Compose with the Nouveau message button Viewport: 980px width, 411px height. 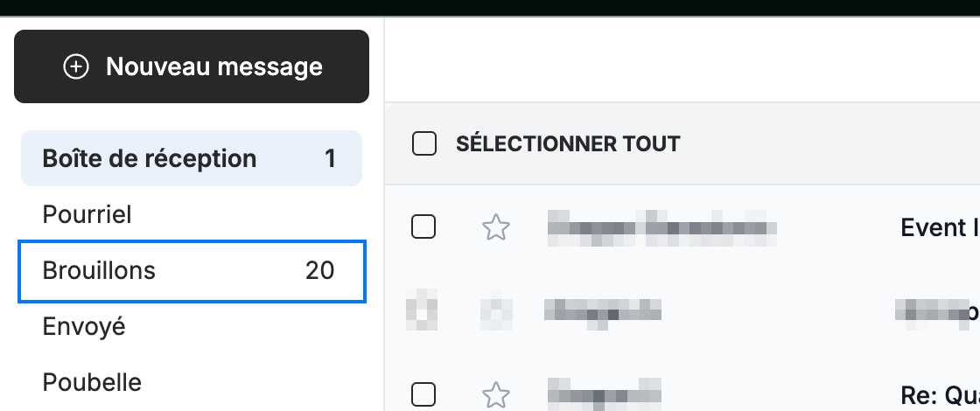point(192,66)
